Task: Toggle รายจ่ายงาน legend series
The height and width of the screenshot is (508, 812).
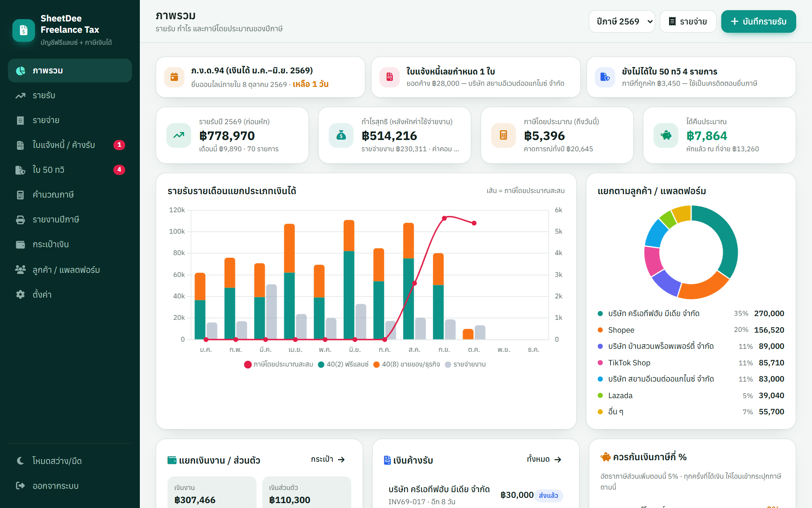Action: pos(465,364)
